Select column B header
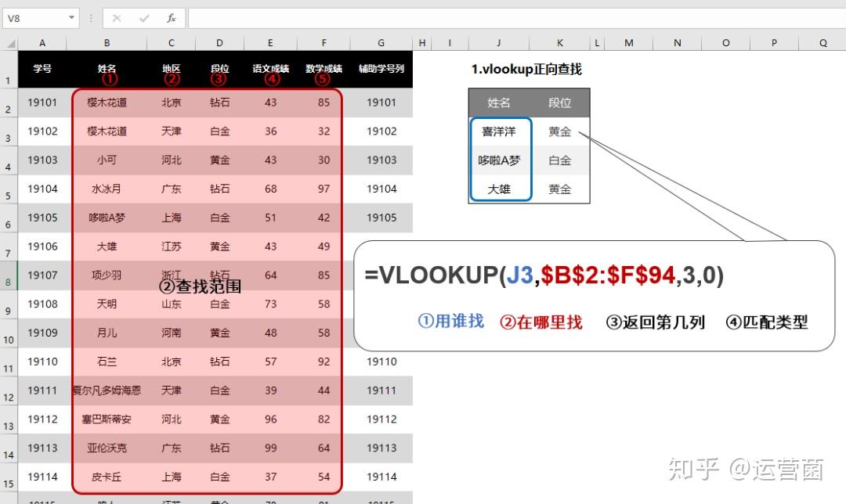The image size is (846, 504). (107, 42)
